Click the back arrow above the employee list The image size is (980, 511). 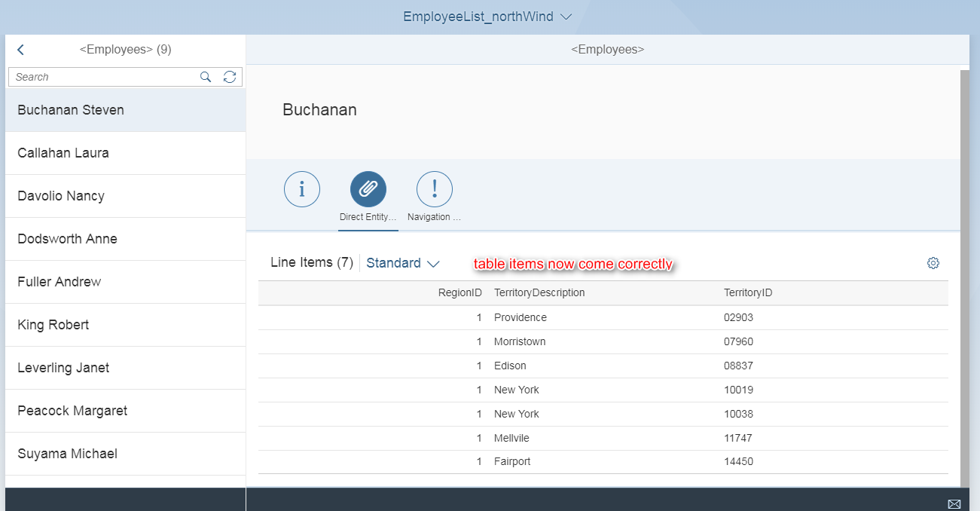pos(20,49)
